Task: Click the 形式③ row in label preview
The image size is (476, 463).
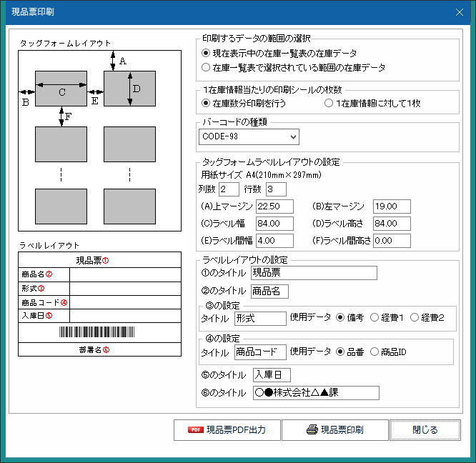Action: [x=99, y=289]
